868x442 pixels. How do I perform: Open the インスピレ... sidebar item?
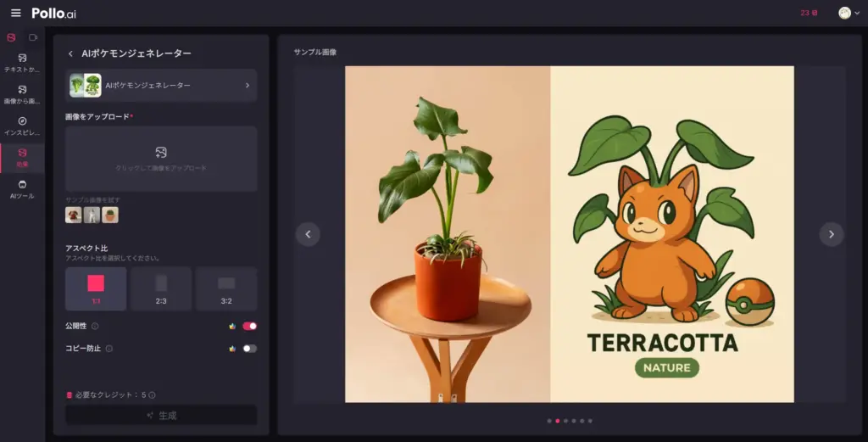(22, 126)
